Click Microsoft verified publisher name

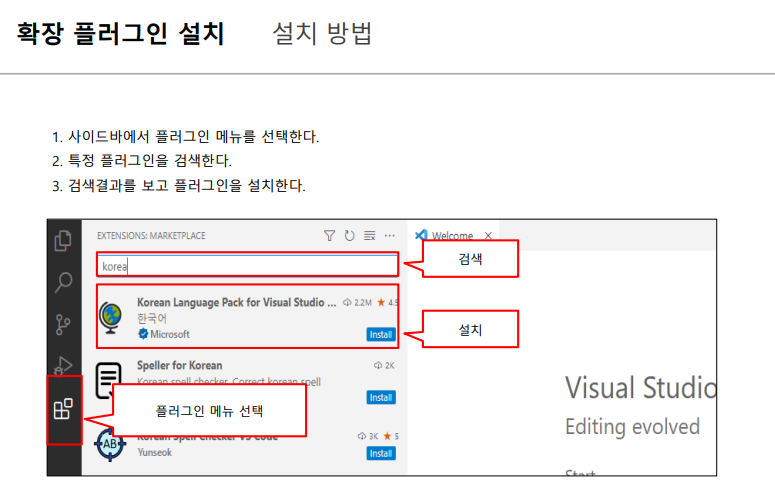point(170,334)
